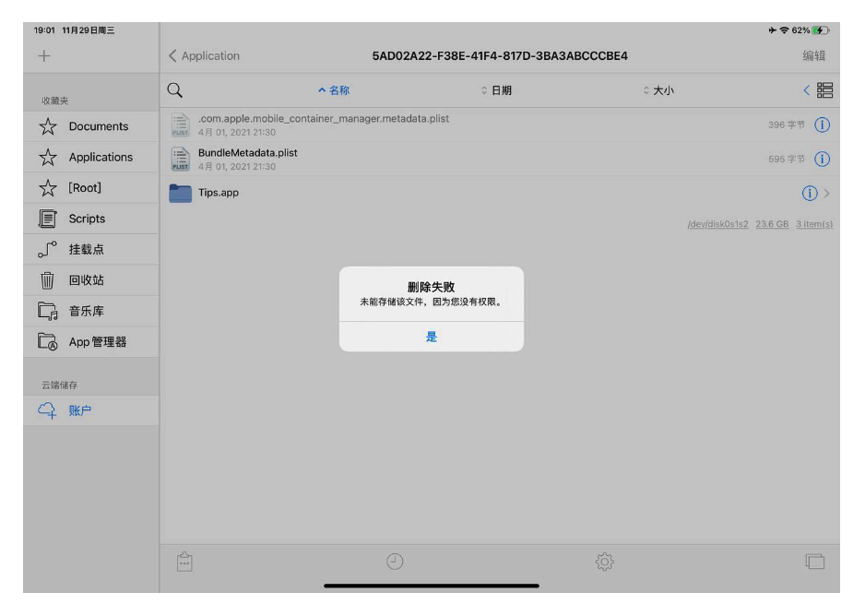Open the clipboard paste icon in bottom toolbar
Screen dimensions: 865x616
click(x=184, y=561)
